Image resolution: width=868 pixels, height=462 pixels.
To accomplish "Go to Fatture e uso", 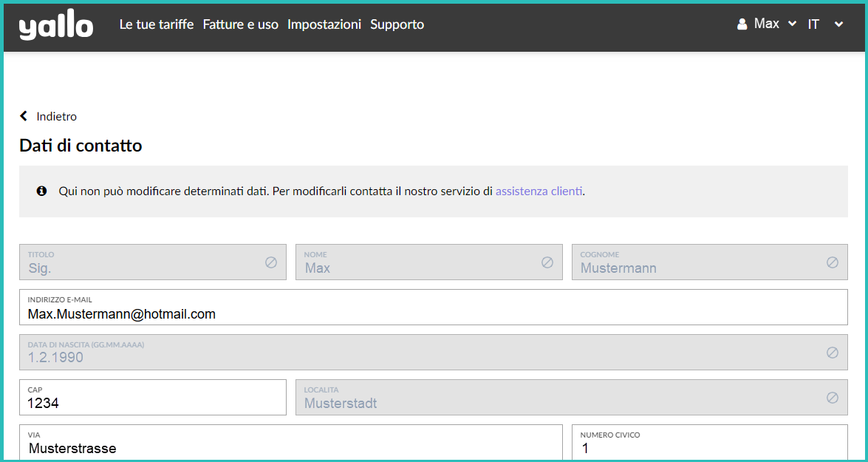I will coord(241,24).
